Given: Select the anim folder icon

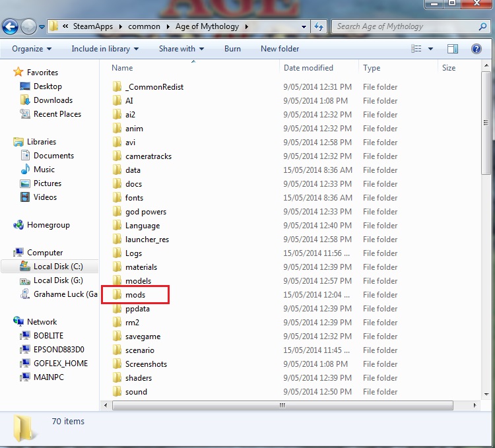Looking at the screenshot, I should tap(117, 128).
